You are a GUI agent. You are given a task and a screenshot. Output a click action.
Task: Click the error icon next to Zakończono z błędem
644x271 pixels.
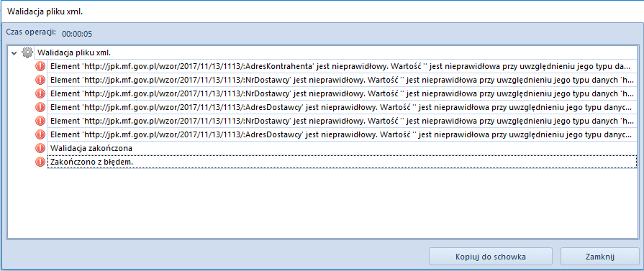pos(41,162)
